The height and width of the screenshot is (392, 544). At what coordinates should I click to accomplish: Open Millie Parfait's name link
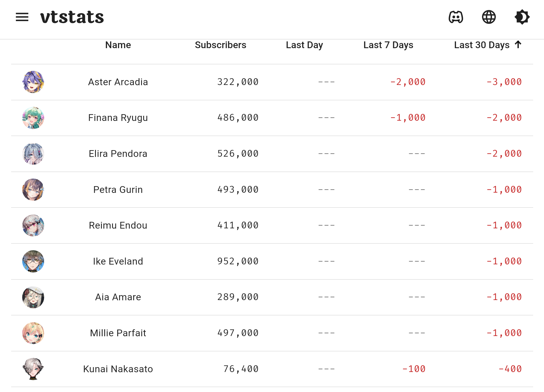pos(118,333)
